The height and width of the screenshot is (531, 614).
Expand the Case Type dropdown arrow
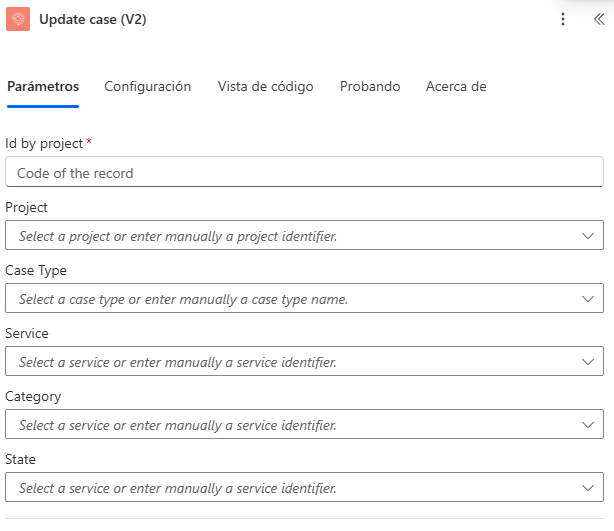pos(588,299)
